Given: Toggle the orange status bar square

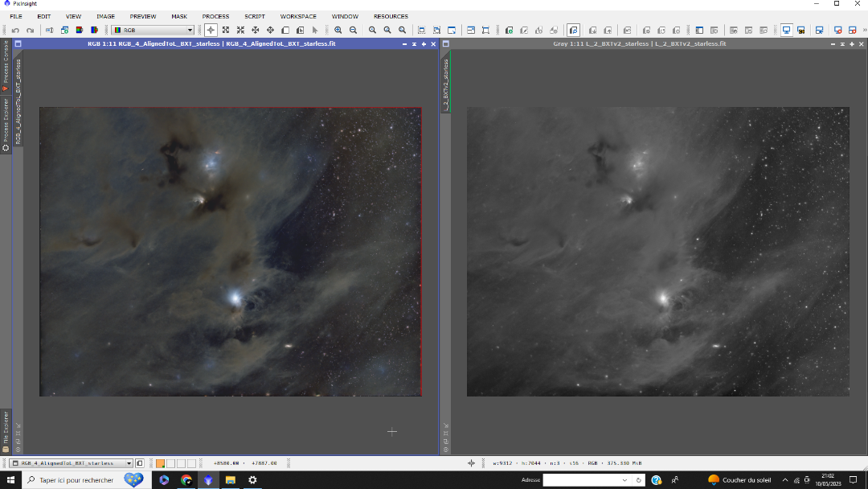Looking at the screenshot, I should pos(160,463).
